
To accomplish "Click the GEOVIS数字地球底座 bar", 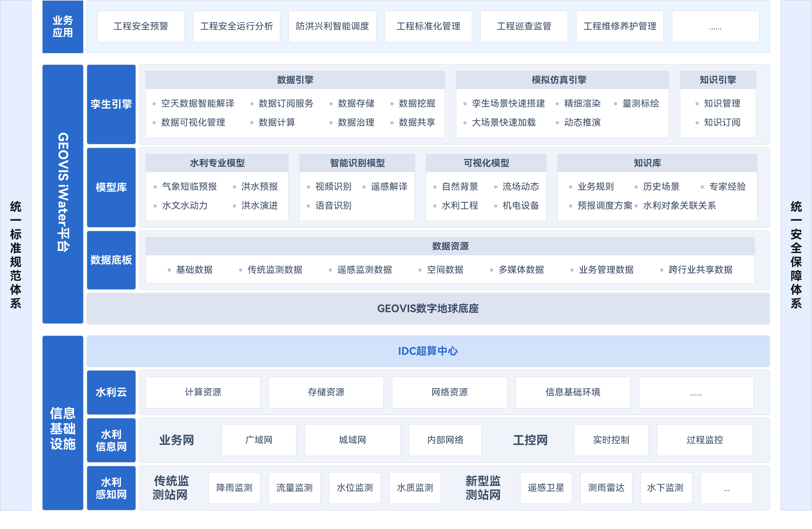I will [x=428, y=309].
